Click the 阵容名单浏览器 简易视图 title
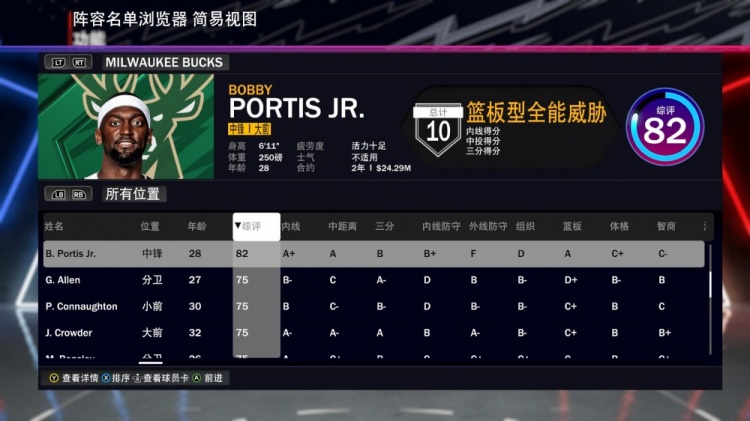The height and width of the screenshot is (421, 750). [x=165, y=19]
